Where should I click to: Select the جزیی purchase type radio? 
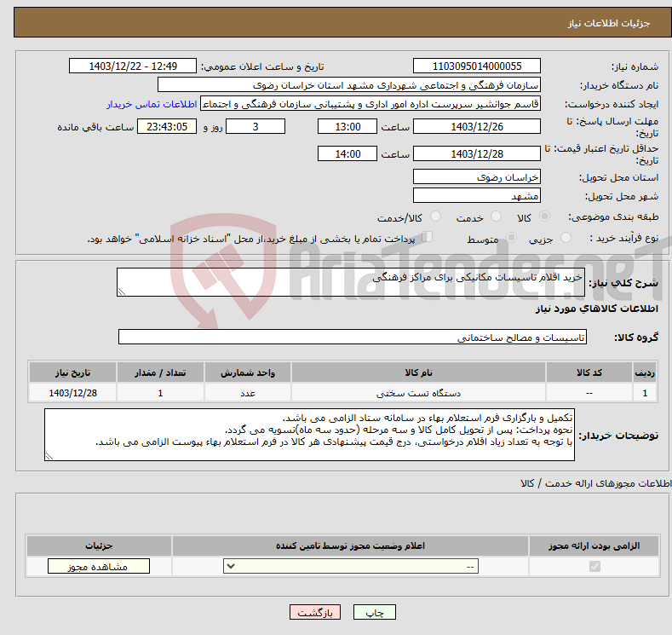[566, 238]
